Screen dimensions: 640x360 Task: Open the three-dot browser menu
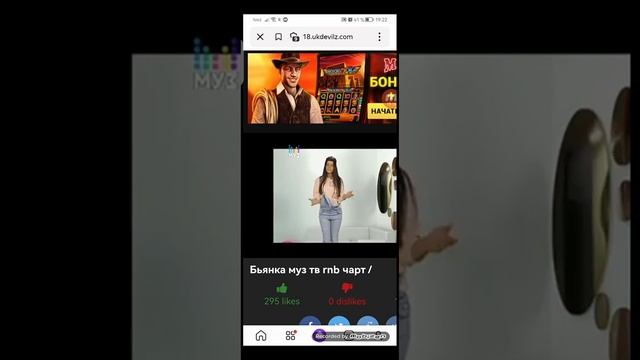pyautogui.click(x=379, y=37)
